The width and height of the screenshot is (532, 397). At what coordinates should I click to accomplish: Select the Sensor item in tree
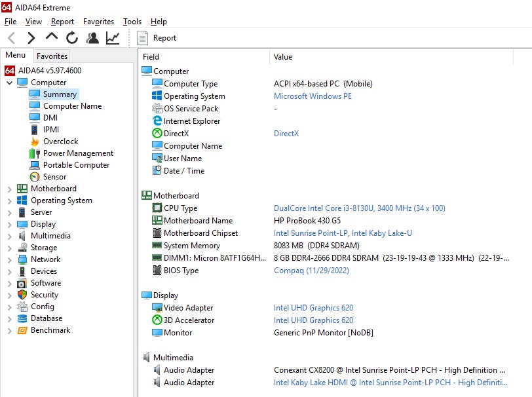coord(54,177)
